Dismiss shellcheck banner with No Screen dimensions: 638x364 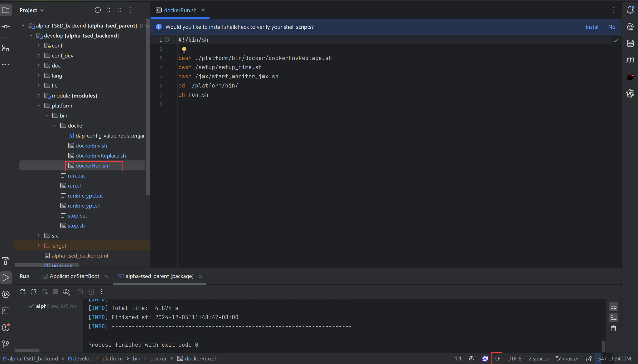pyautogui.click(x=612, y=27)
